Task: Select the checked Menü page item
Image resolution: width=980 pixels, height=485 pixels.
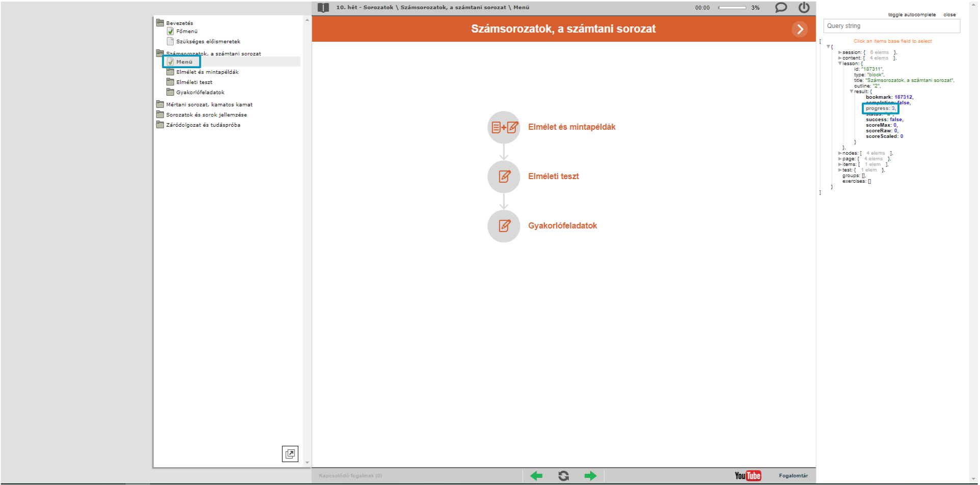Action: click(184, 62)
